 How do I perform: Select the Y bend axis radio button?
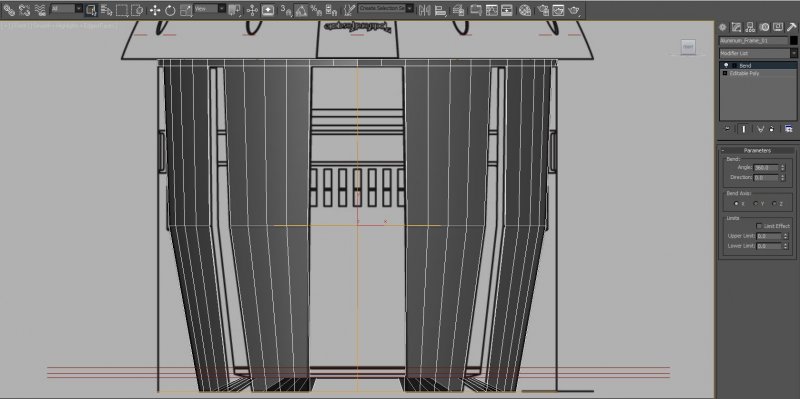point(756,204)
